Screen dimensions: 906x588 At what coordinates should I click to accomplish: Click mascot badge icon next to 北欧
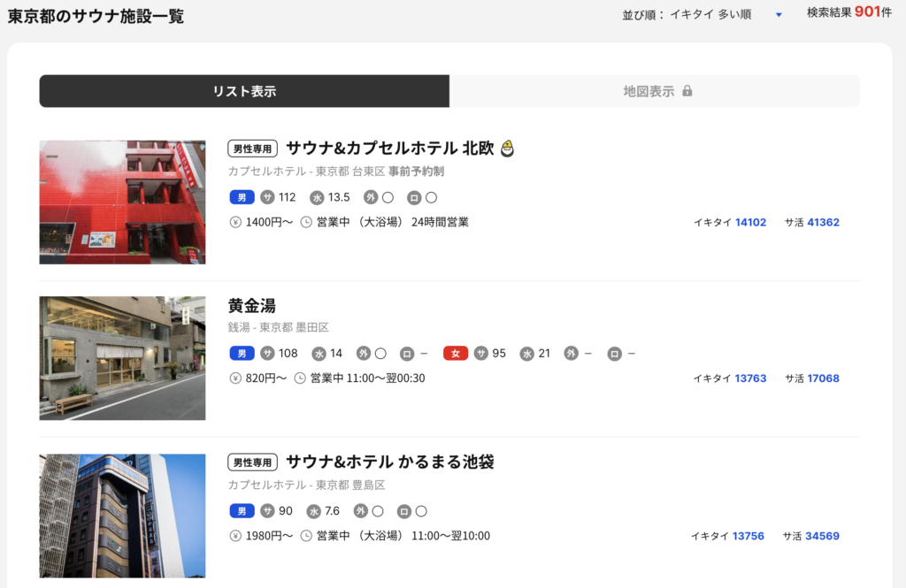507,149
